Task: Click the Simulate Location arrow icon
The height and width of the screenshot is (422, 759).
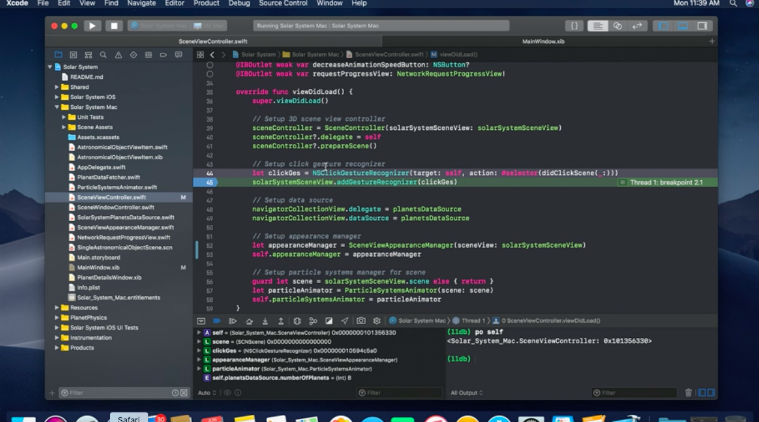Action: (344, 321)
